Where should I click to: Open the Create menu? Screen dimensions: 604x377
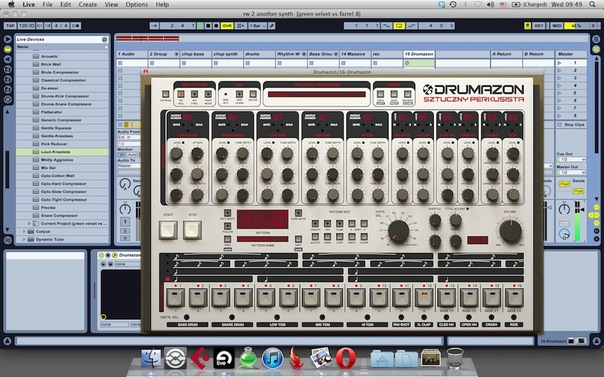tap(88, 5)
